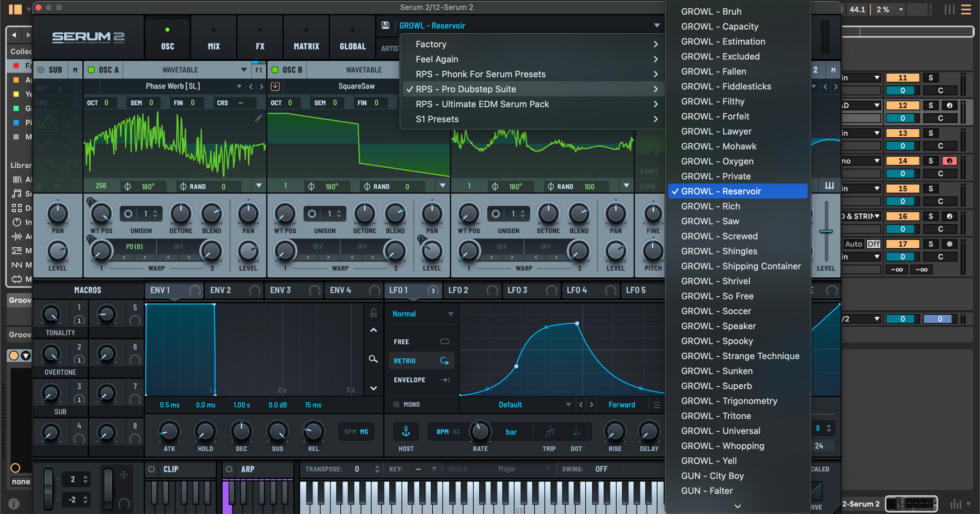This screenshot has height=514, width=980.
Task: Click the SUB M button
Action: 75,70
